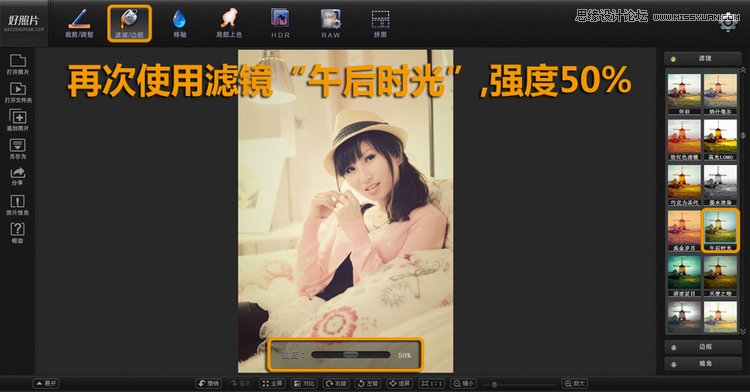Open the HDR tool
750x392 pixels.
[280, 23]
